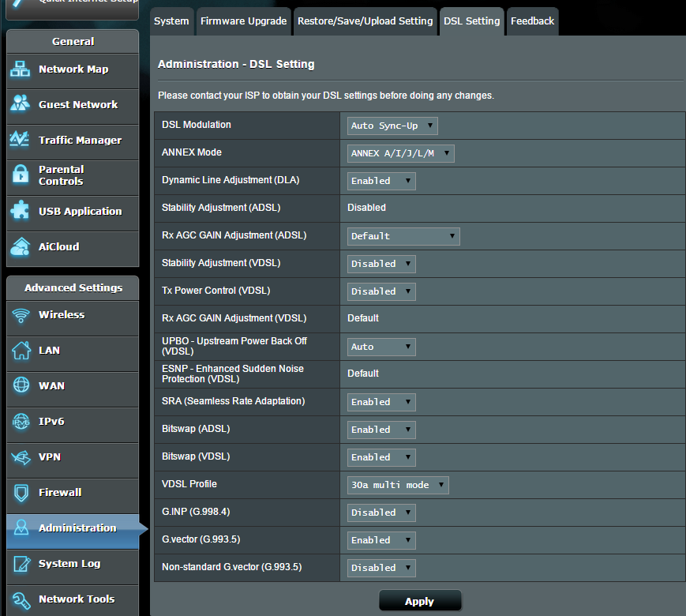
Task: Open Stability Adjustment (VDSL) dropdown
Action: click(381, 264)
